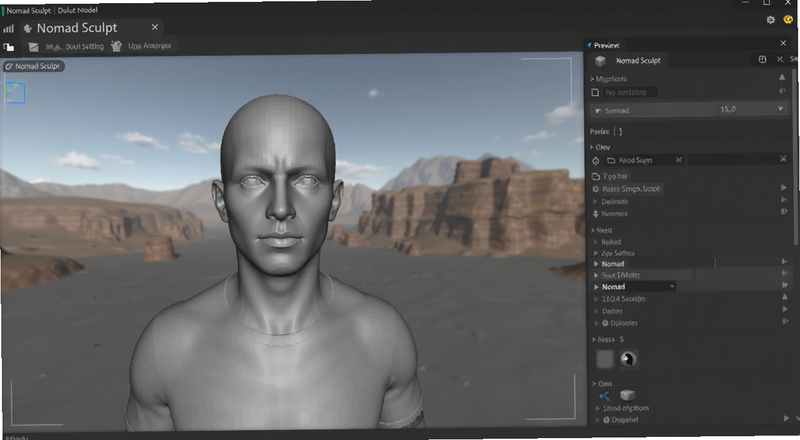The image size is (800, 440).
Task: Click the bar chart icon beside Nomad Sculpt tab
Action: pyautogui.click(x=8, y=29)
